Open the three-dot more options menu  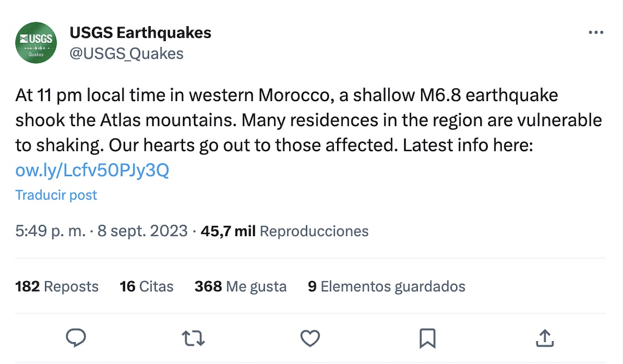(x=596, y=33)
